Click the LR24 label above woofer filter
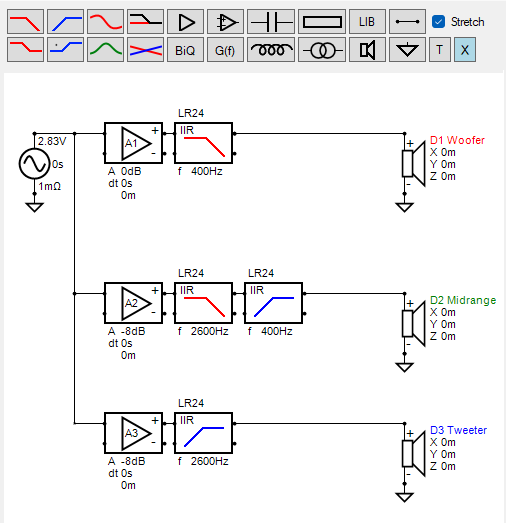506x523 pixels. pos(191,113)
